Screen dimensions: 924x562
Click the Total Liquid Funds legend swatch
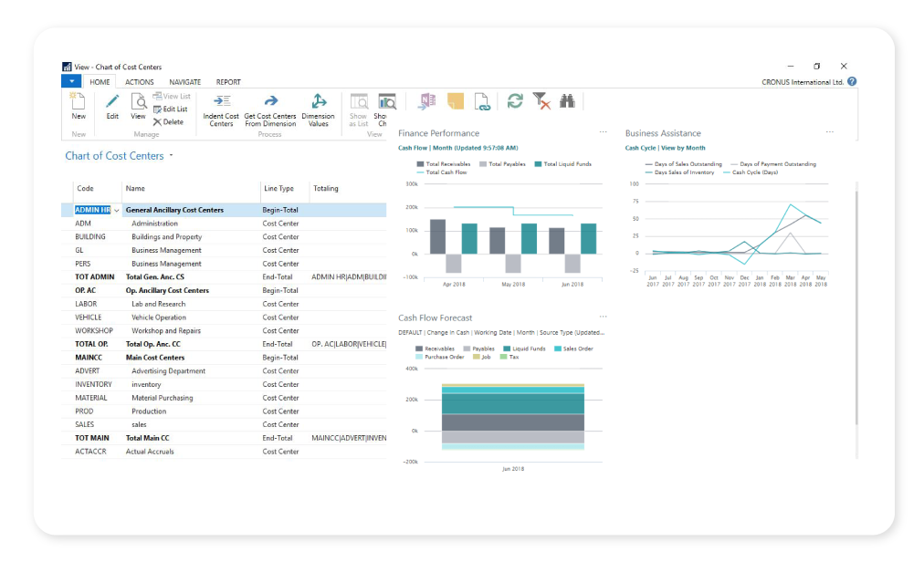tap(538, 164)
